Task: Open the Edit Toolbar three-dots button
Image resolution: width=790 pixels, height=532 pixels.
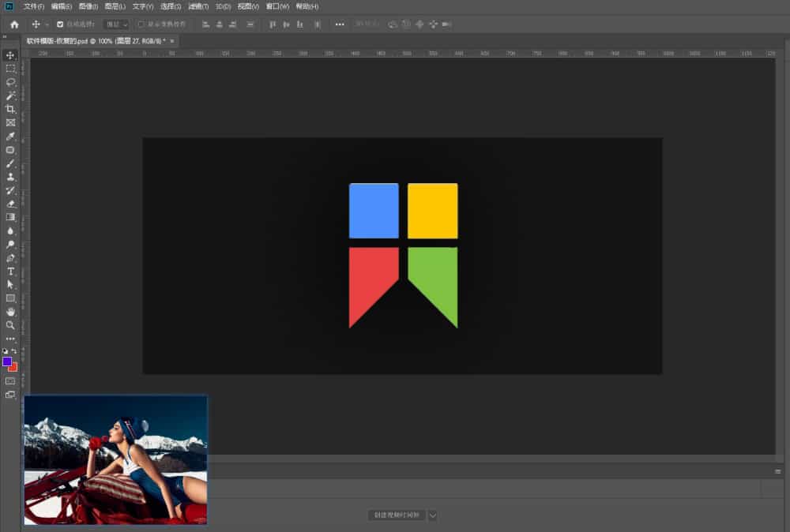Action: point(10,339)
